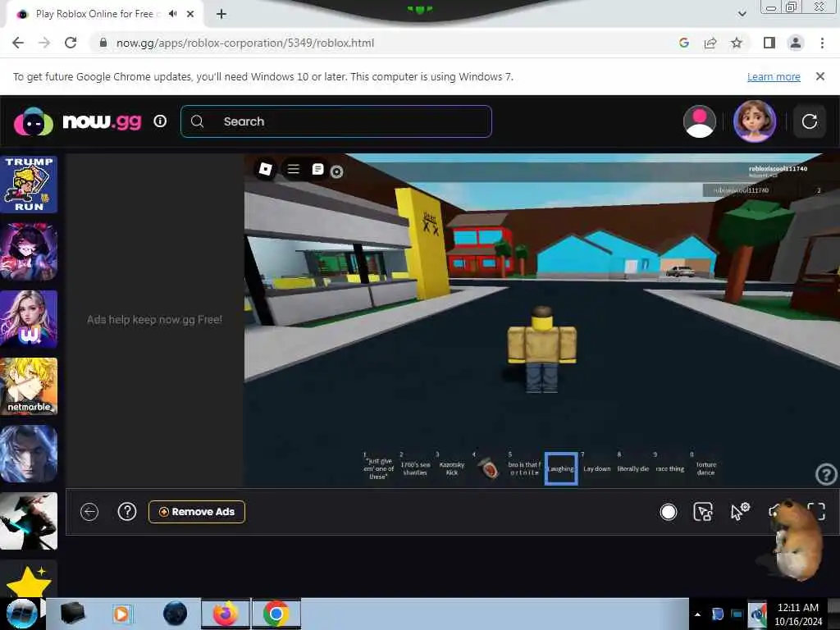The image size is (840, 630).
Task: Open the pink user profile icon
Action: click(x=699, y=121)
